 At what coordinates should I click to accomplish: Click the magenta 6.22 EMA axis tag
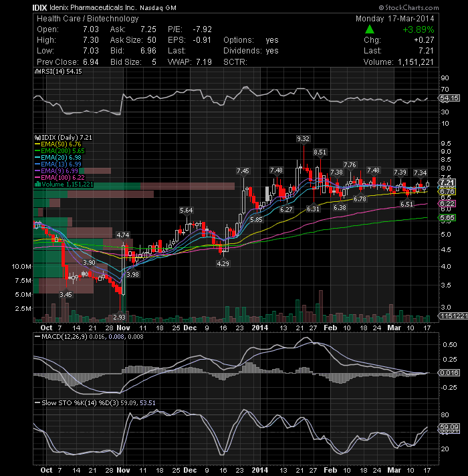pyautogui.click(x=447, y=204)
